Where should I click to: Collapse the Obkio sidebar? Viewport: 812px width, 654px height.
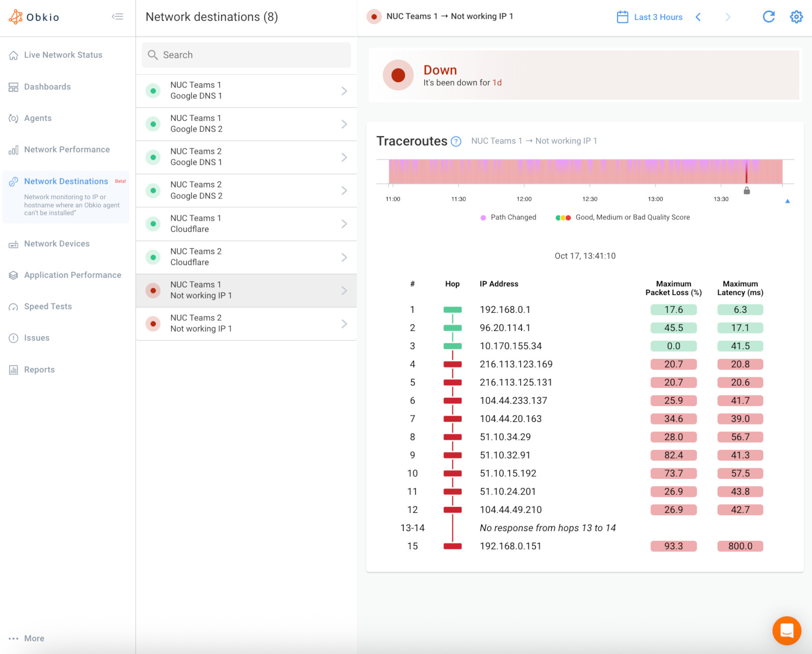point(117,16)
